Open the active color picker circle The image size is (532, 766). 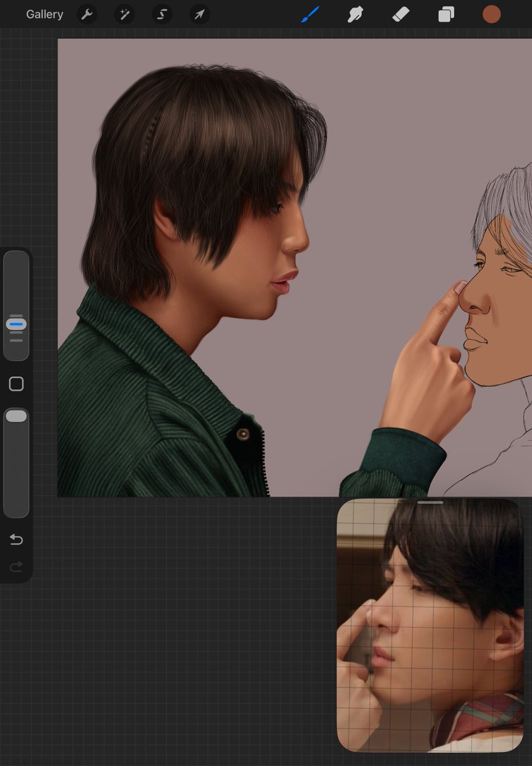[x=491, y=14]
